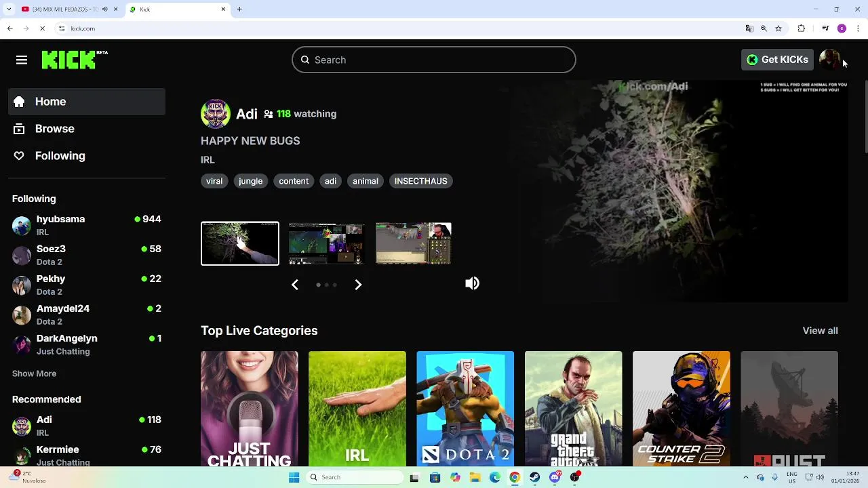This screenshot has width=868, height=488.
Task: Open the browser zoom icon
Action: tap(764, 28)
